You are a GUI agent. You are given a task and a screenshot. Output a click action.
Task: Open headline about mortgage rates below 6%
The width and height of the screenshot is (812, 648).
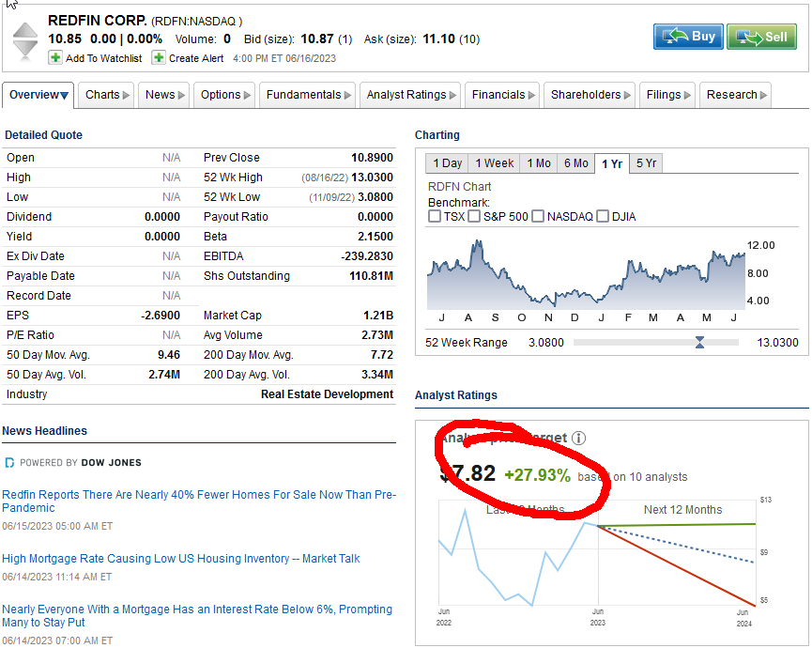tap(197, 615)
